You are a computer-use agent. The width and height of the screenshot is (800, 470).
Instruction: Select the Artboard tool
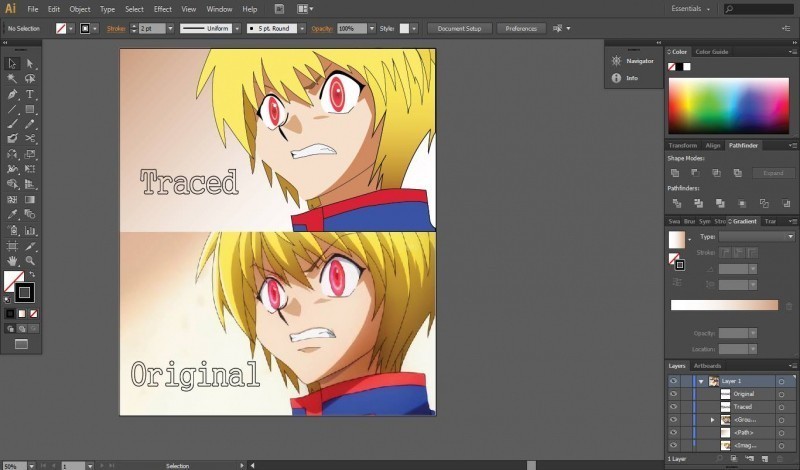pos(12,246)
